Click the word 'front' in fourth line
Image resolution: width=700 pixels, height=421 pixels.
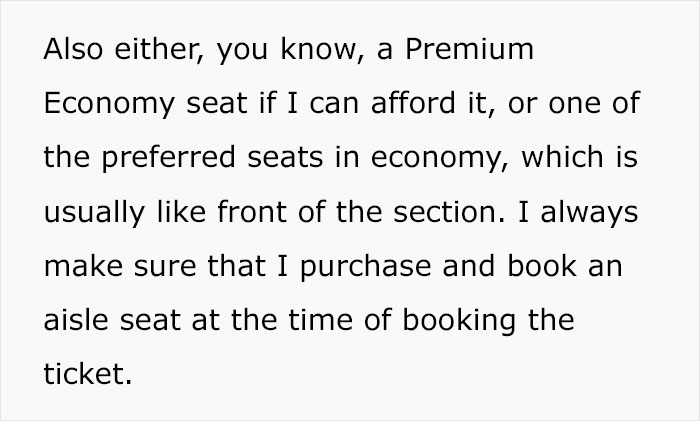click(252, 211)
